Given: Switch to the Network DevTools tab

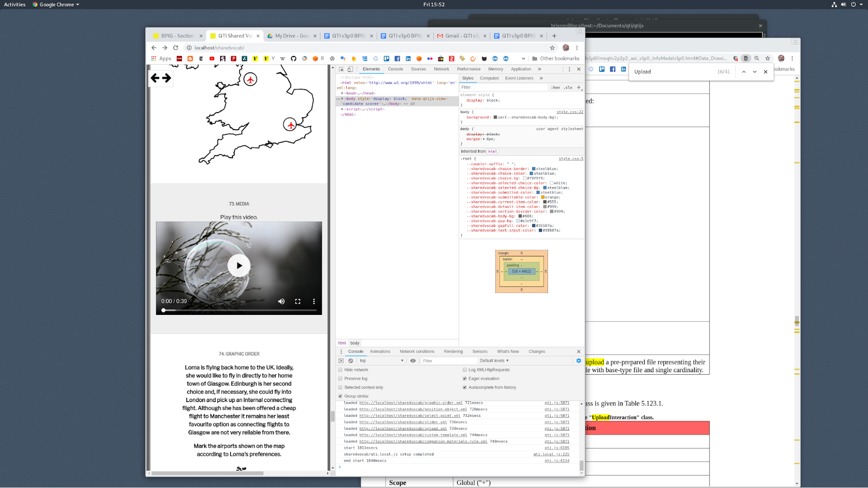Looking at the screenshot, I should (441, 69).
